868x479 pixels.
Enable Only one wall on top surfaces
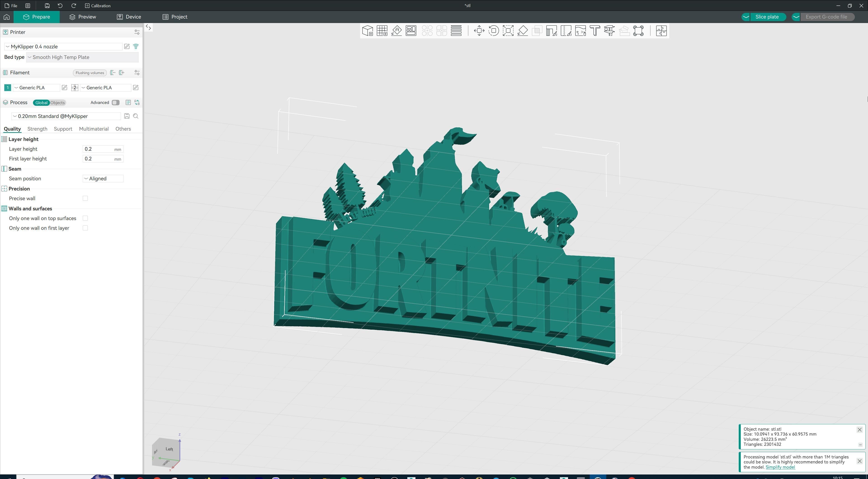pos(85,218)
